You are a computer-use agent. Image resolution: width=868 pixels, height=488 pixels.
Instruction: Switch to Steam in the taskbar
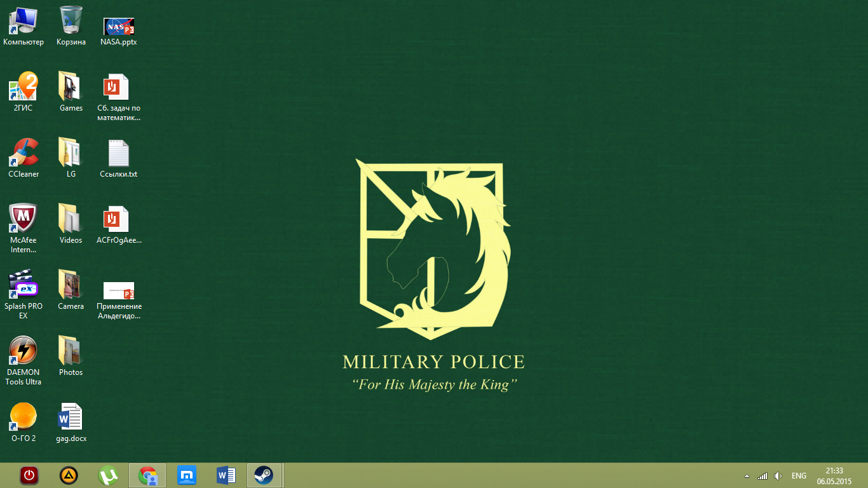[x=264, y=475]
